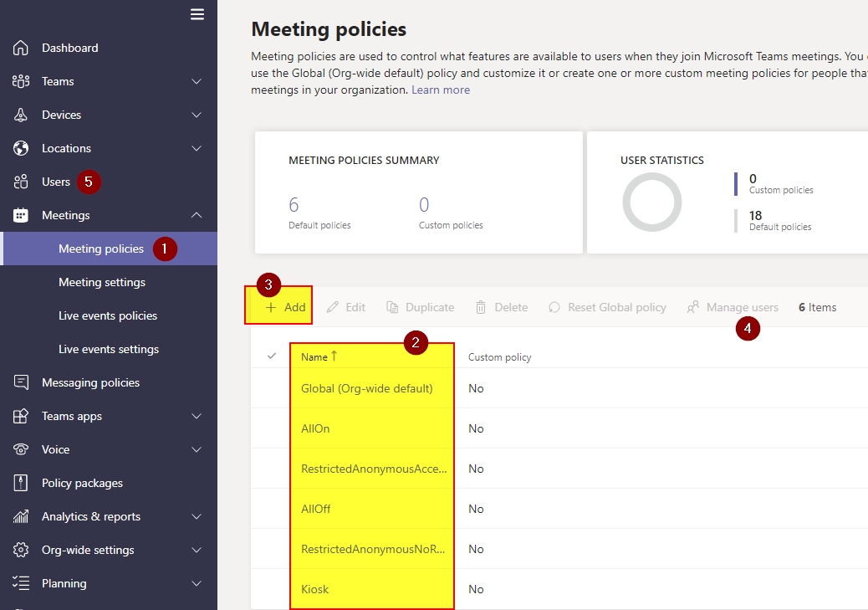Open Live events policies page
The image size is (868, 610).
(108, 315)
